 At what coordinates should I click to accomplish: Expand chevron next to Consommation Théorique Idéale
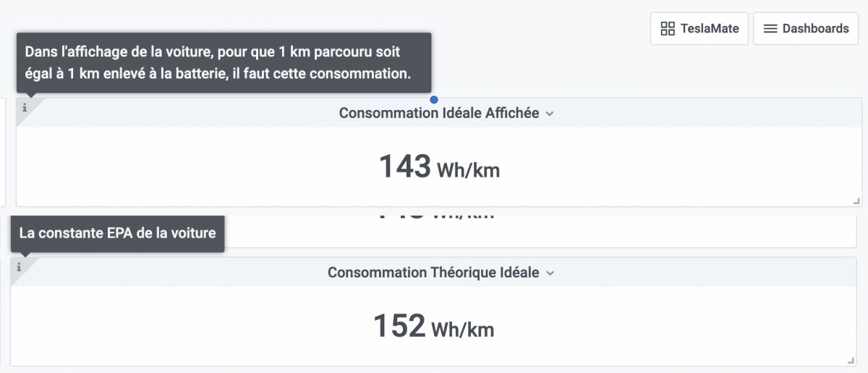[x=550, y=273]
